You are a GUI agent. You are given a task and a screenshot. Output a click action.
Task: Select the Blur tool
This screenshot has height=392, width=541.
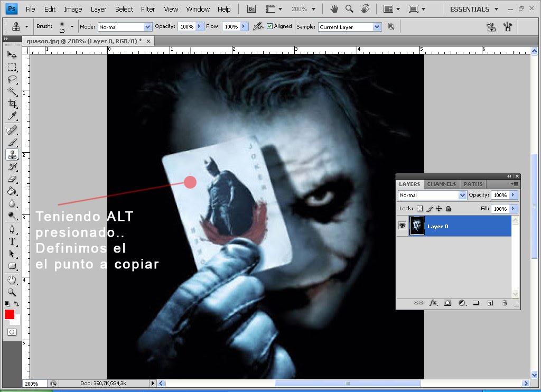click(12, 203)
